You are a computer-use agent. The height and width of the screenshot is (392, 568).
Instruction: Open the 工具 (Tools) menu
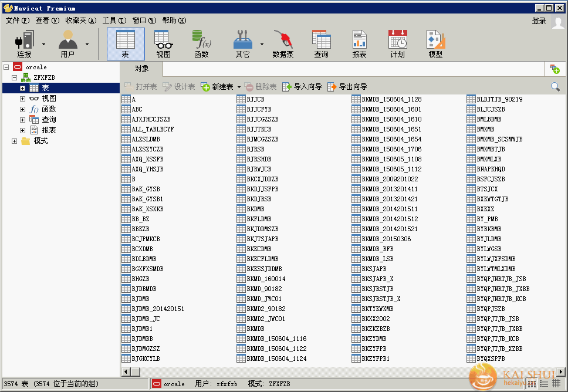pos(114,21)
